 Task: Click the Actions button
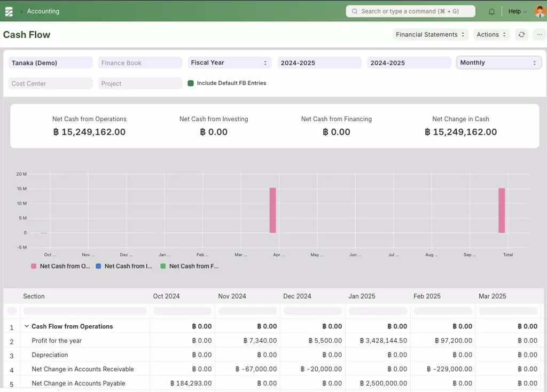491,35
